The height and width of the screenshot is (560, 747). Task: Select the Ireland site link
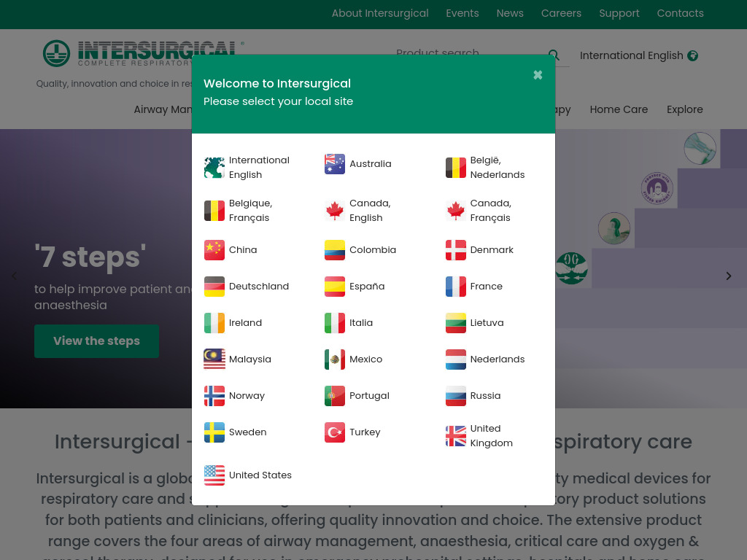click(245, 323)
